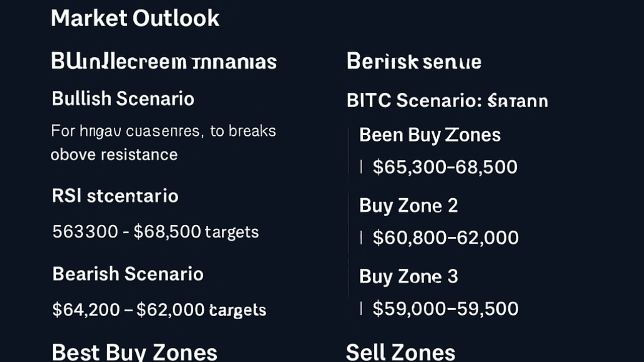Click the Buy Zone 2 label
This screenshot has width=644, height=362.
[408, 206]
